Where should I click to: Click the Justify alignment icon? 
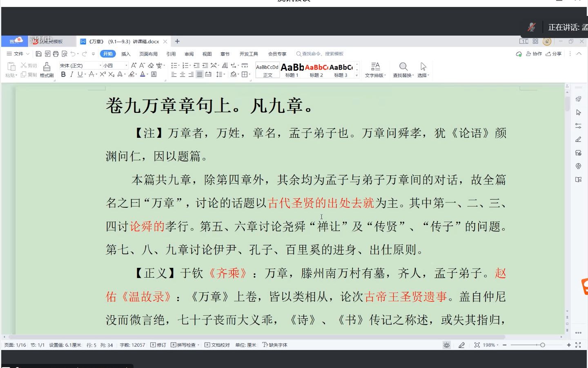point(199,74)
